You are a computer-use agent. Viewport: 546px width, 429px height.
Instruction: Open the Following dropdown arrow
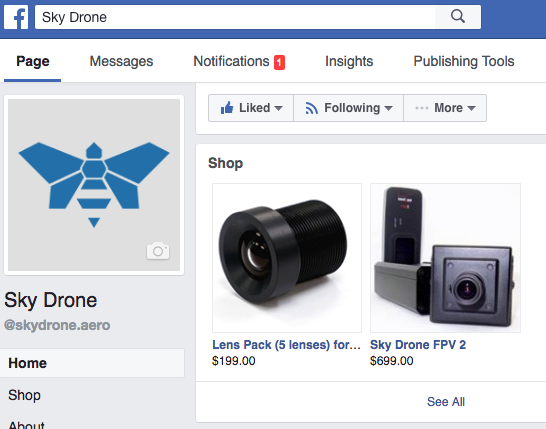click(x=389, y=108)
